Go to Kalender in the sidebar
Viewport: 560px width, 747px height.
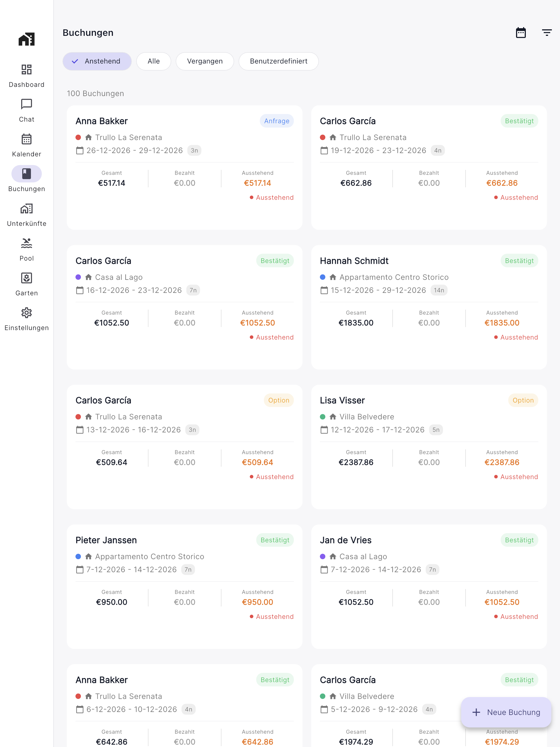tap(27, 145)
